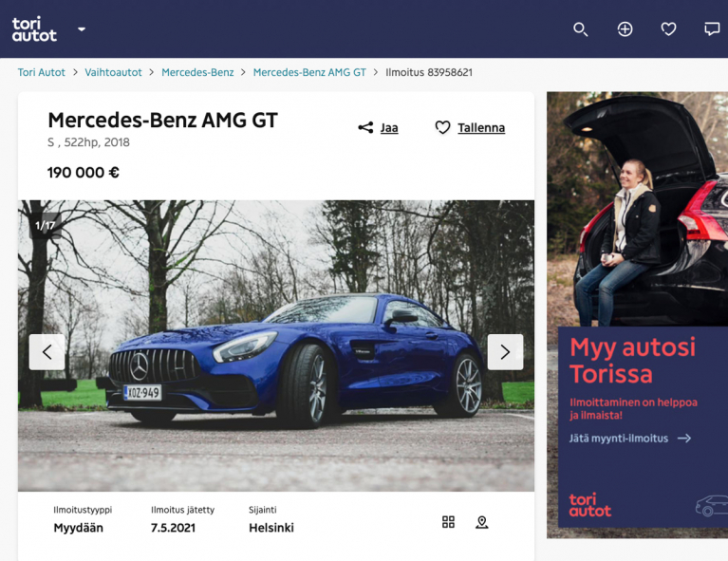The image size is (728, 561).
Task: Open search with the magnifier icon
Action: click(x=581, y=29)
